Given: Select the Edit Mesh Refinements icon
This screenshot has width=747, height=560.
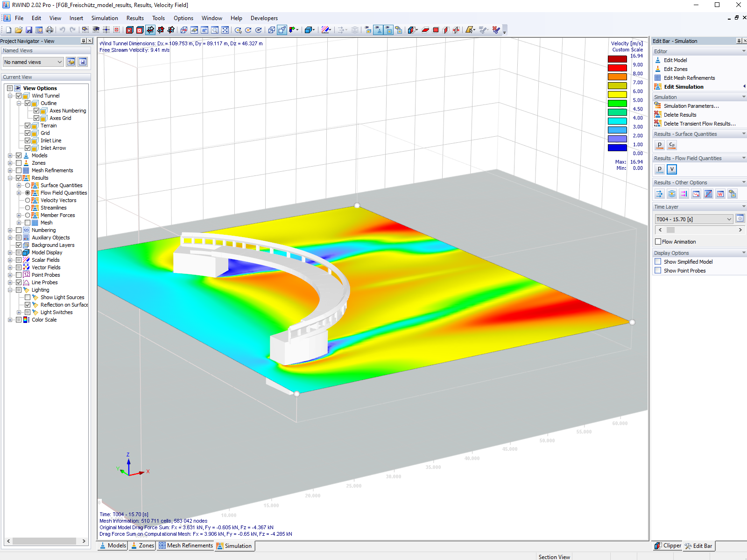Looking at the screenshot, I should coord(658,78).
